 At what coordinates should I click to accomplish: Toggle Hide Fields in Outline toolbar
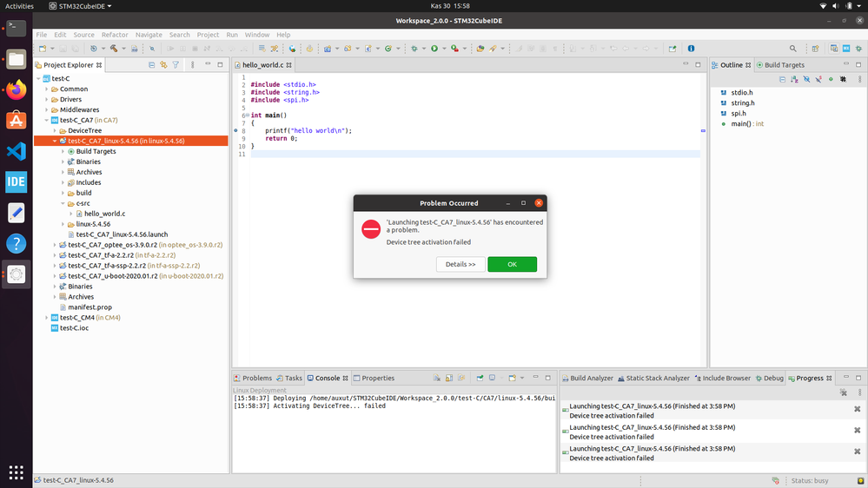(806, 80)
